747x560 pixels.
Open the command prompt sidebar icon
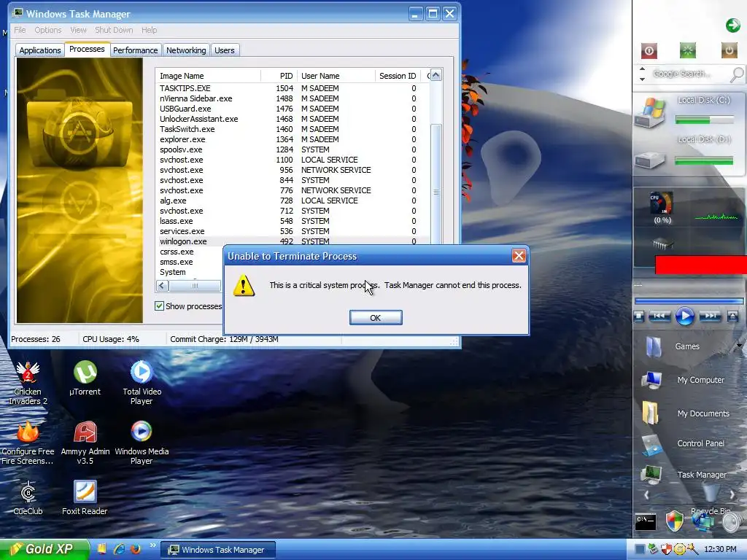[x=646, y=522]
